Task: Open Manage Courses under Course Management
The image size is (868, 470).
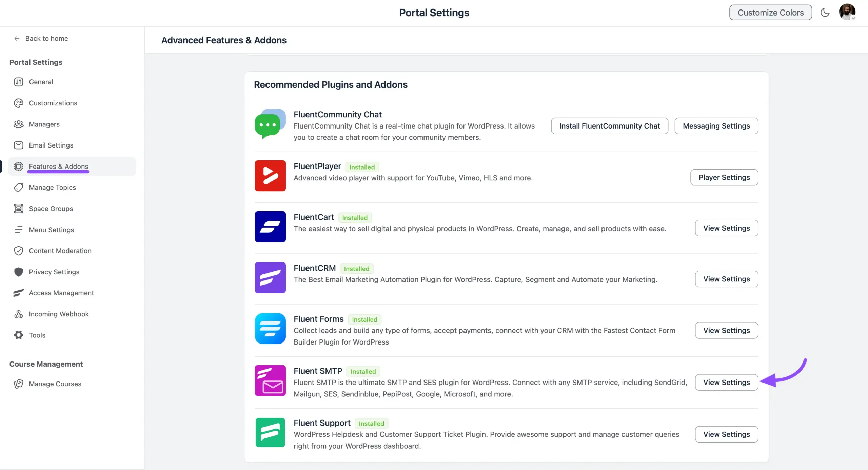Action: pos(72,384)
